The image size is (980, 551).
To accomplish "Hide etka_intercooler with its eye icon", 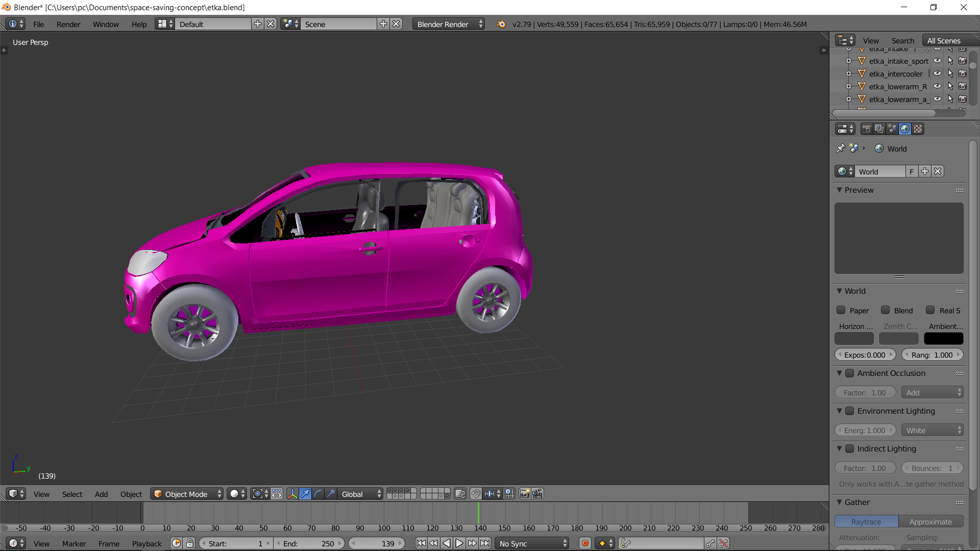I will [x=938, y=73].
